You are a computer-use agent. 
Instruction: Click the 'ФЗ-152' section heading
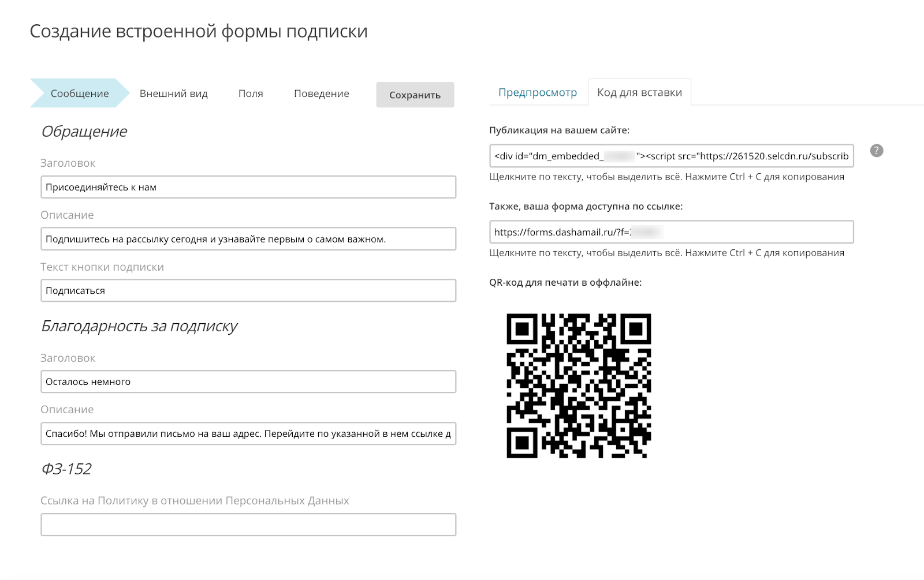point(66,469)
